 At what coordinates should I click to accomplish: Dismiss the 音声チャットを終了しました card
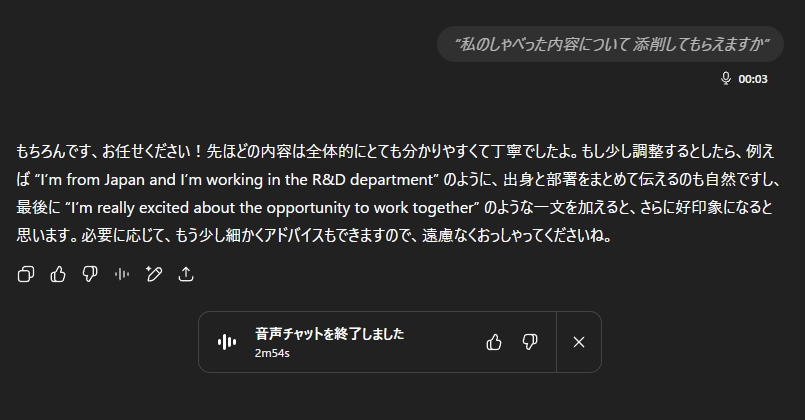(579, 342)
